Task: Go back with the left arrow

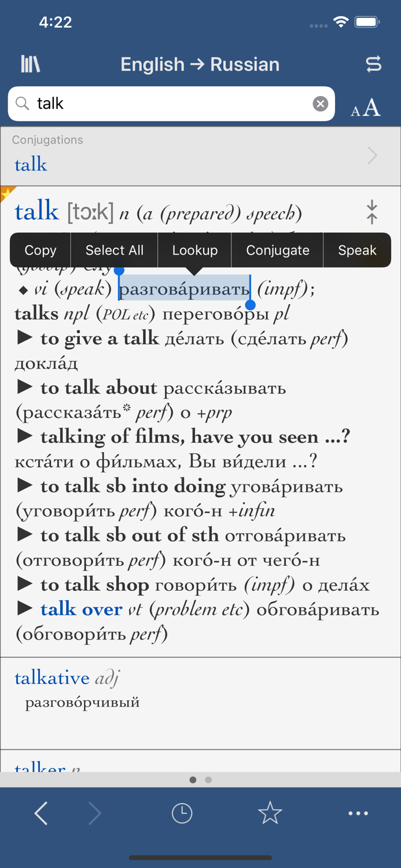Action: click(x=41, y=814)
